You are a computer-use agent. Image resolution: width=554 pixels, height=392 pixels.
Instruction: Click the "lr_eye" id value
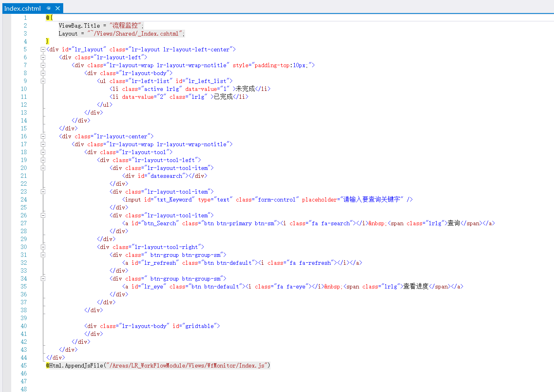tap(153, 286)
